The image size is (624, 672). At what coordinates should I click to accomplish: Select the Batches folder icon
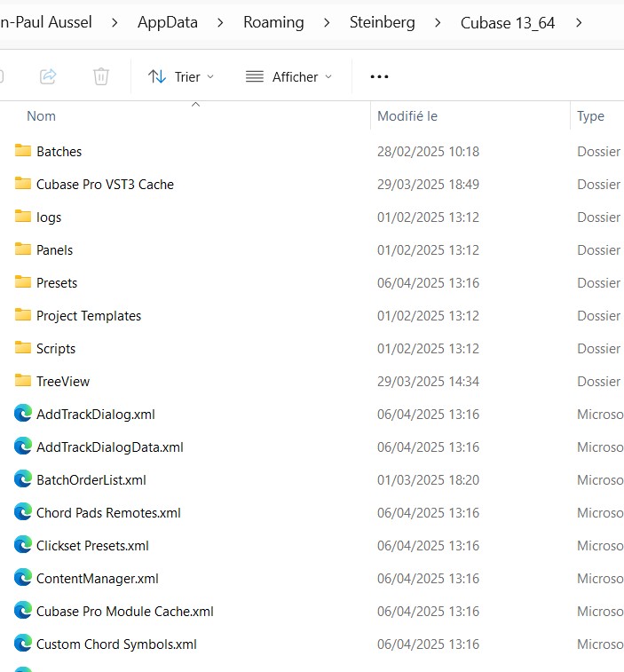[x=23, y=150]
